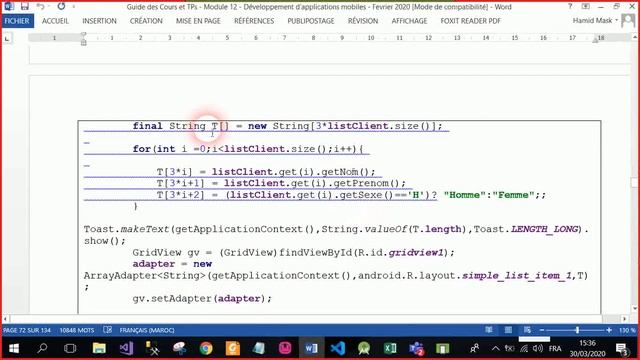640x360 pixels.
Task: Show hidden system tray icons chevron
Action: point(495,348)
